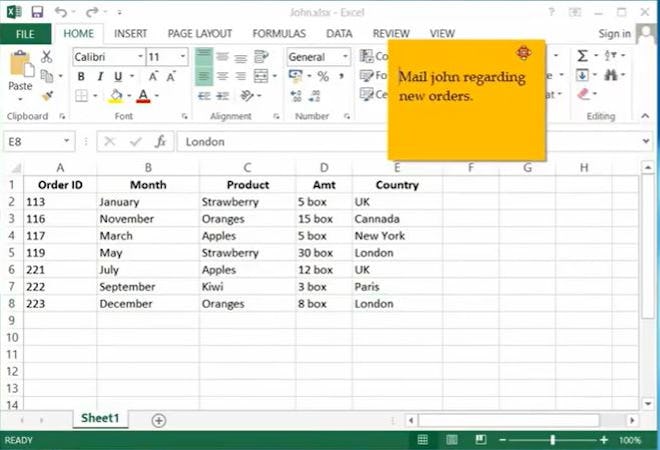
Task: Select the Format Painter brush
Action: (x=47, y=96)
